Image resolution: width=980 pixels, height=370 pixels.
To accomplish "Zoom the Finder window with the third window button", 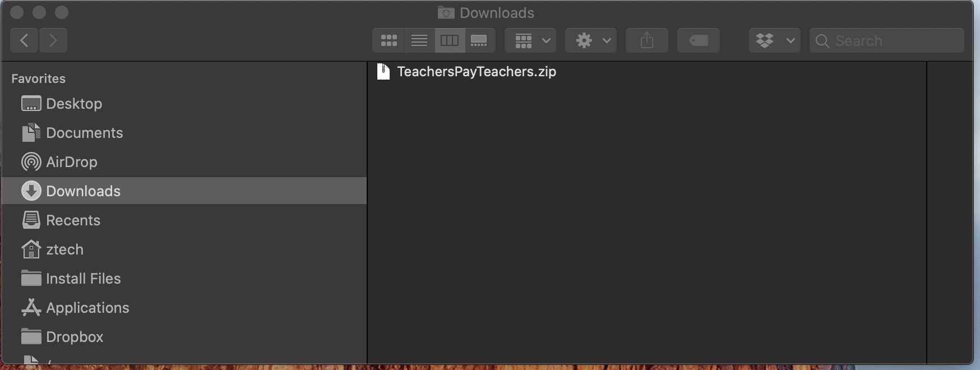I will point(62,12).
